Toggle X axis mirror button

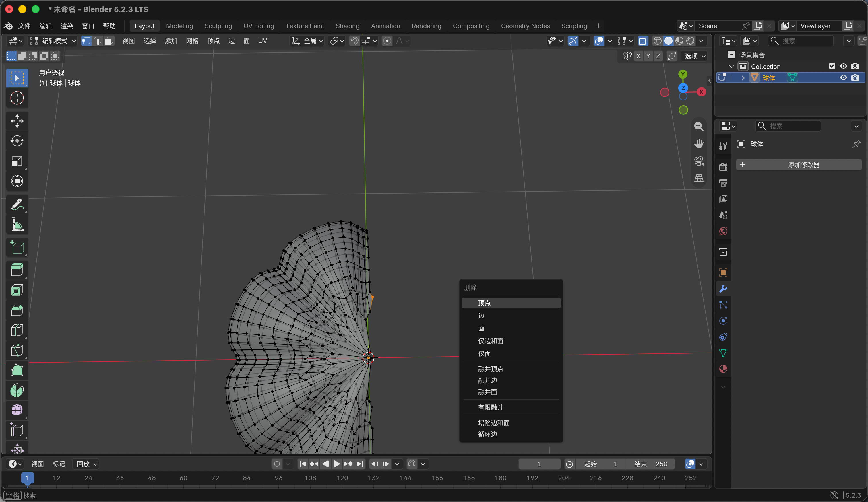(x=639, y=56)
